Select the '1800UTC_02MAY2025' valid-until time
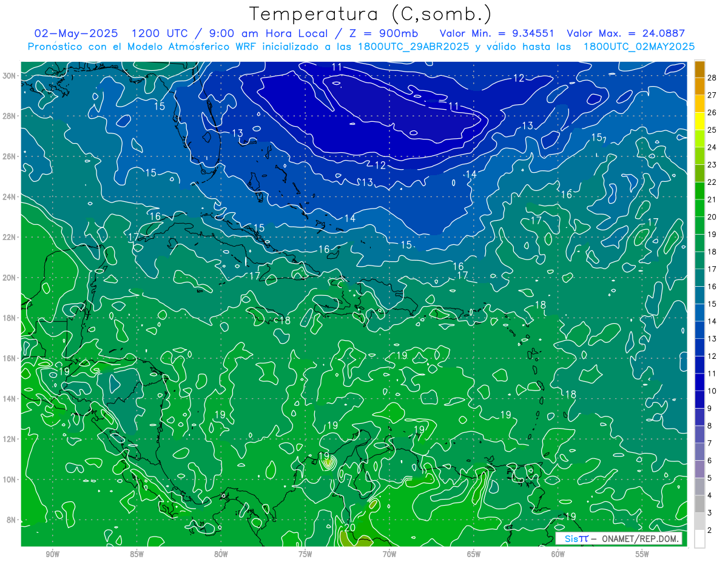 point(639,47)
